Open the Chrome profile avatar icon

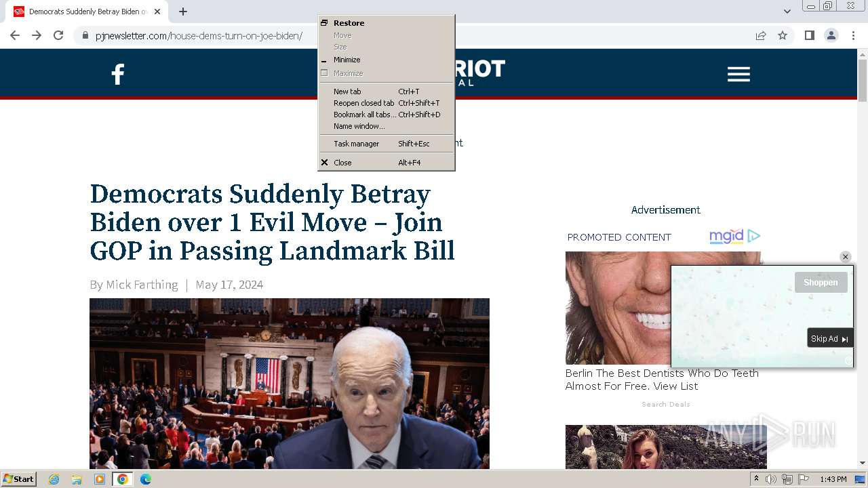831,35
